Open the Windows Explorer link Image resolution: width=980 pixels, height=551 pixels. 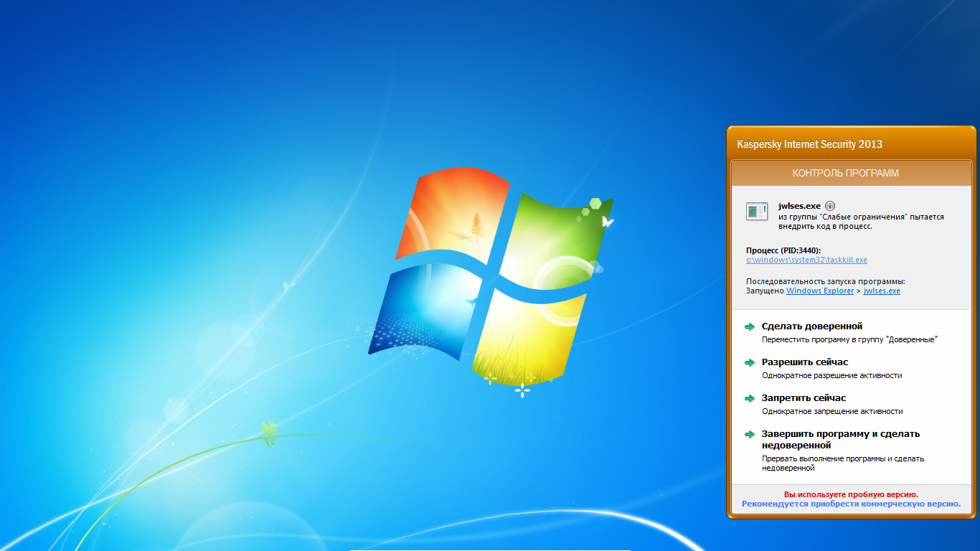[819, 291]
